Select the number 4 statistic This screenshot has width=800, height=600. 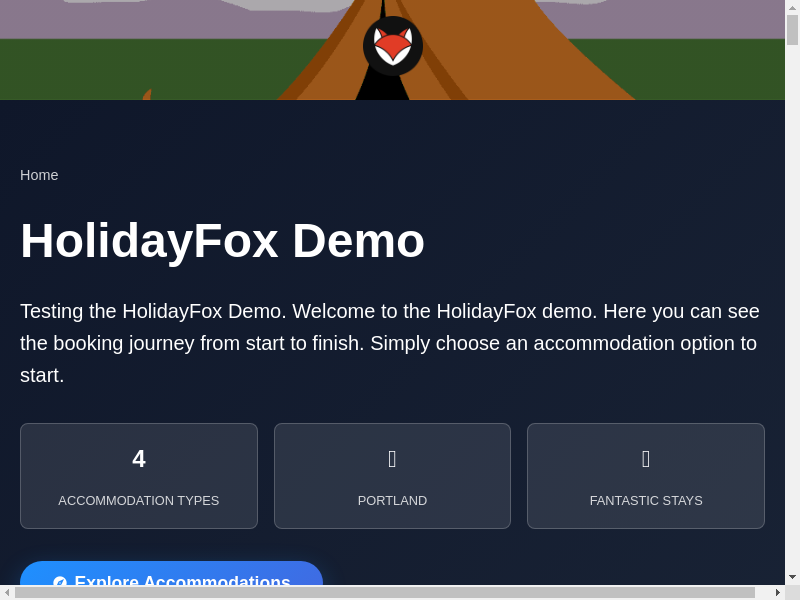(x=139, y=459)
